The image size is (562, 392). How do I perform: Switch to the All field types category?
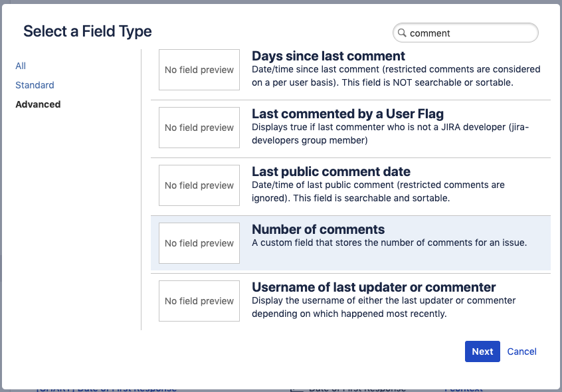(x=20, y=66)
